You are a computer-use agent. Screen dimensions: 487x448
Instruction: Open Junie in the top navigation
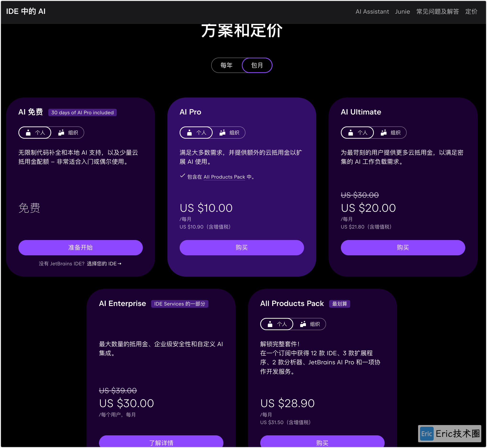click(403, 12)
